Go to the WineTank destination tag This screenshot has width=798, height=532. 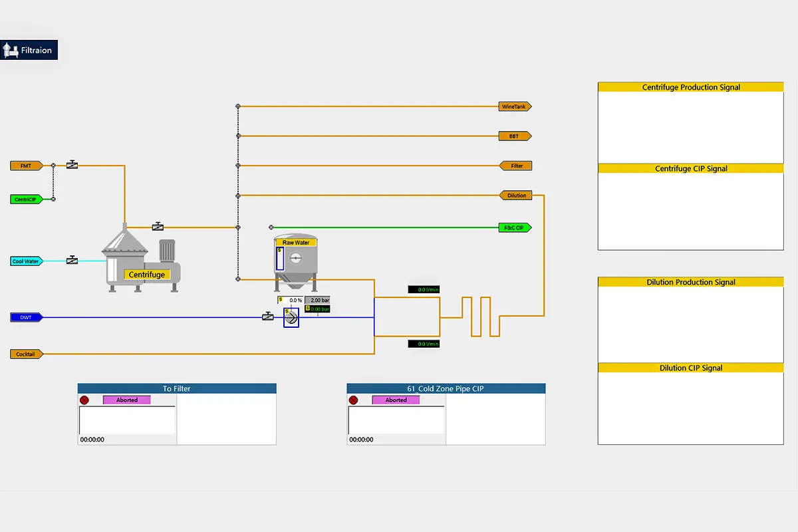pyautogui.click(x=515, y=106)
